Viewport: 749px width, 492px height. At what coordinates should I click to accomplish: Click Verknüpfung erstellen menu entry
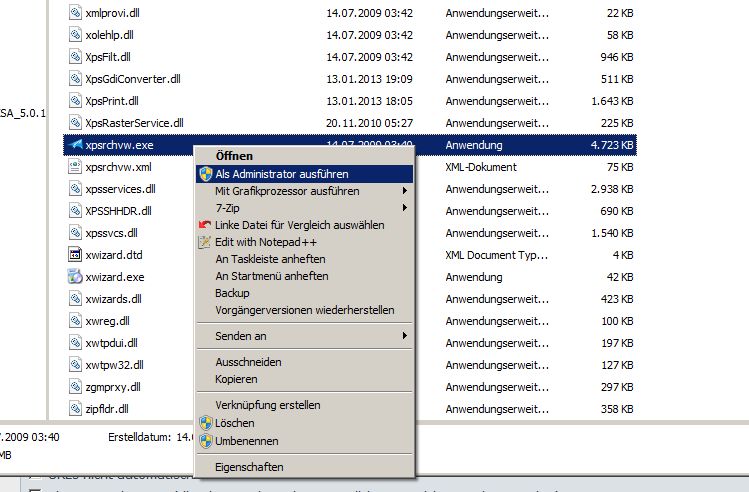pos(267,405)
